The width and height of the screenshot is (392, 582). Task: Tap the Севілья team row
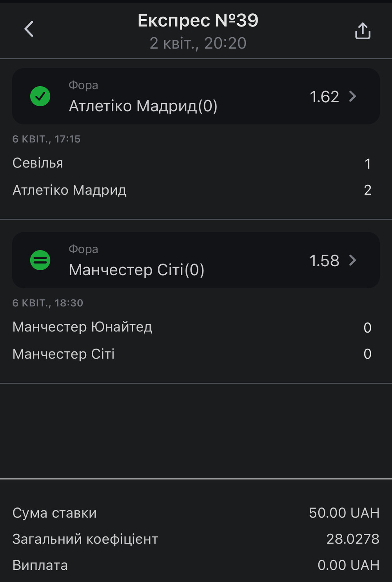[192, 164]
